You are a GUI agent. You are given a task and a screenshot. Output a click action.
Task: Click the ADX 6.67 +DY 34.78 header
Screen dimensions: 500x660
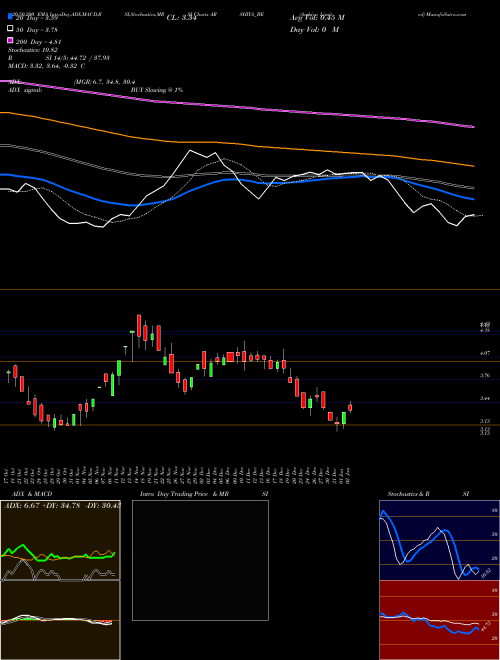[61, 505]
